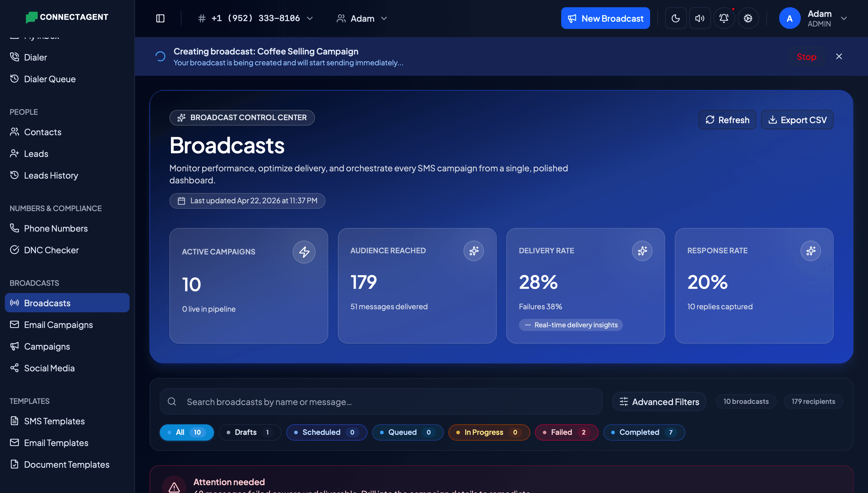Image resolution: width=868 pixels, height=493 pixels.
Task: Click the Delivery Rate sparkle icon
Action: pyautogui.click(x=642, y=251)
